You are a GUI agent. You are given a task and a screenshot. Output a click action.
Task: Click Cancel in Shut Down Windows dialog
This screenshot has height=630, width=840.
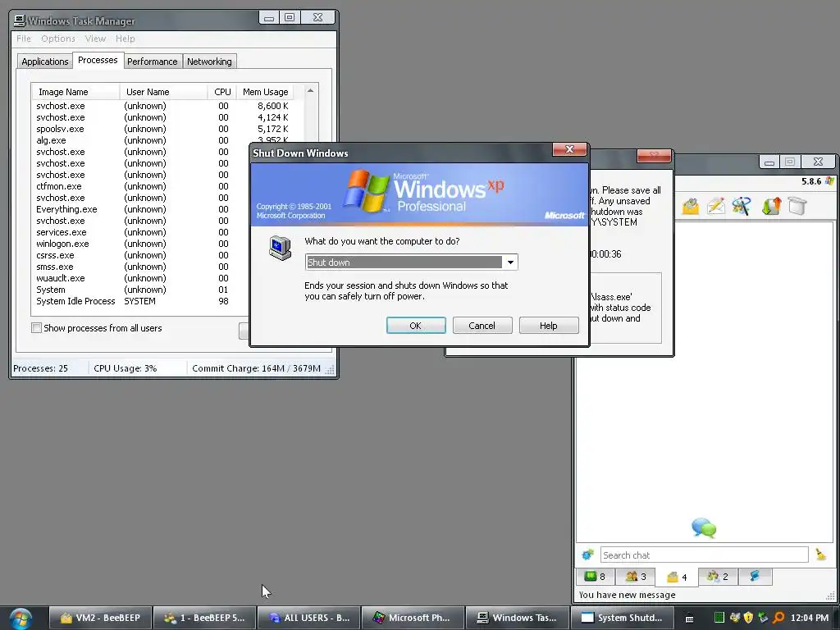pos(482,325)
